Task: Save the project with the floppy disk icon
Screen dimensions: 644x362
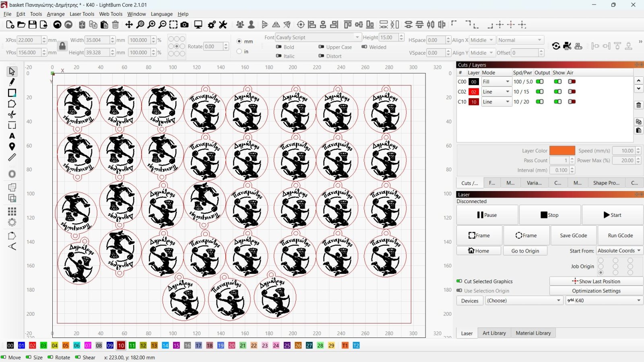Action: coord(33,25)
